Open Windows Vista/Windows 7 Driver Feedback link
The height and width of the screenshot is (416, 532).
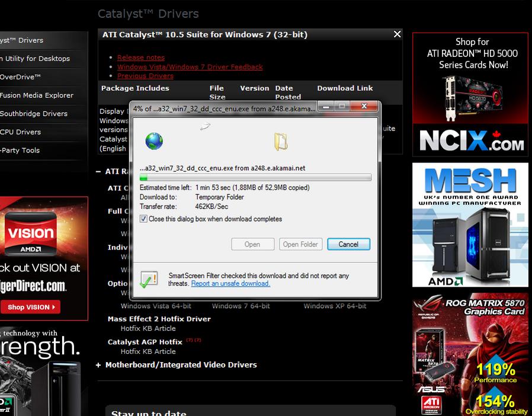(190, 67)
